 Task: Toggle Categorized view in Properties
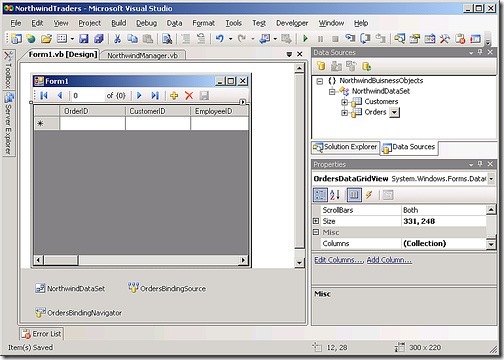point(320,195)
